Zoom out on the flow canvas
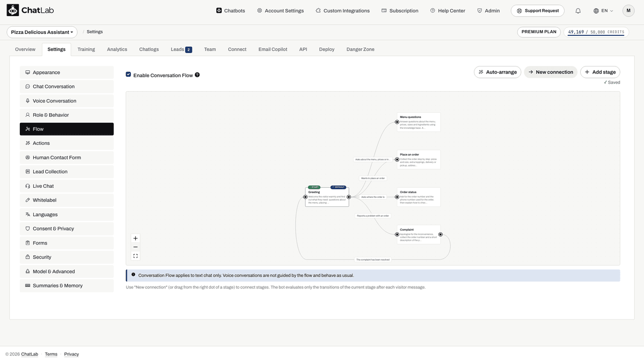 click(x=135, y=247)
